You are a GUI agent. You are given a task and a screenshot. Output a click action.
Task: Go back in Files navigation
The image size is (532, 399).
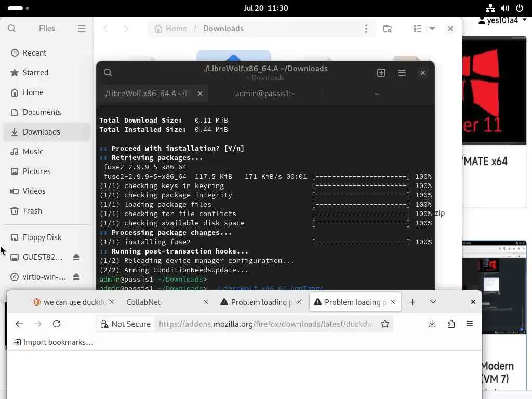pos(105,29)
